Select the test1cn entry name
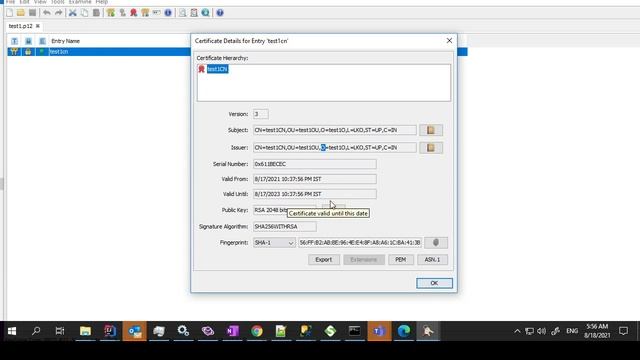 tap(58, 51)
